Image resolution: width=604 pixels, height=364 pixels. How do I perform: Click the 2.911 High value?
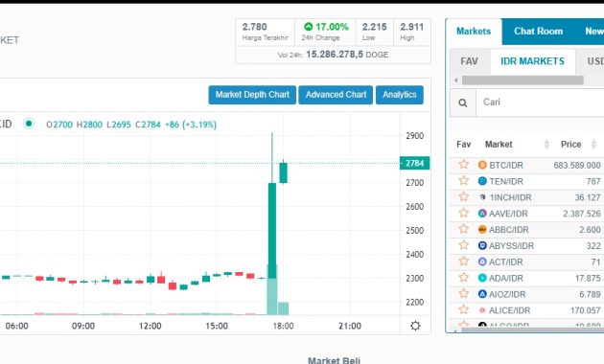[412, 27]
